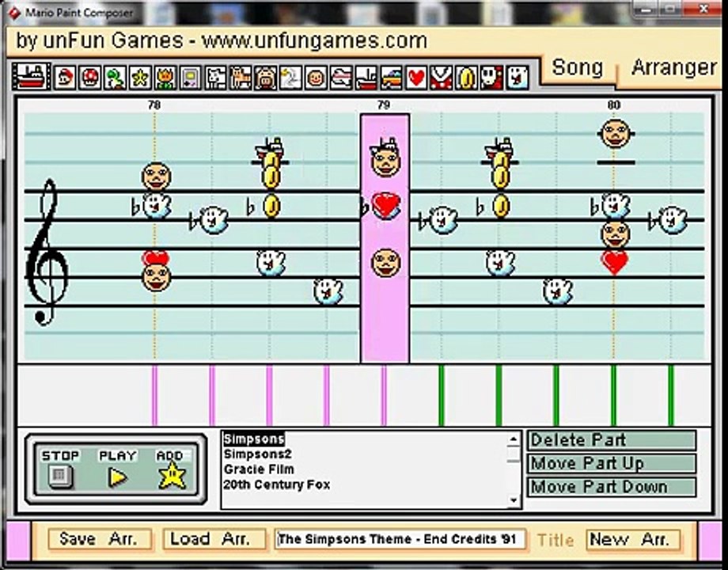Select the Fire Flower instrument icon
The height and width of the screenshot is (570, 728).
click(x=165, y=77)
